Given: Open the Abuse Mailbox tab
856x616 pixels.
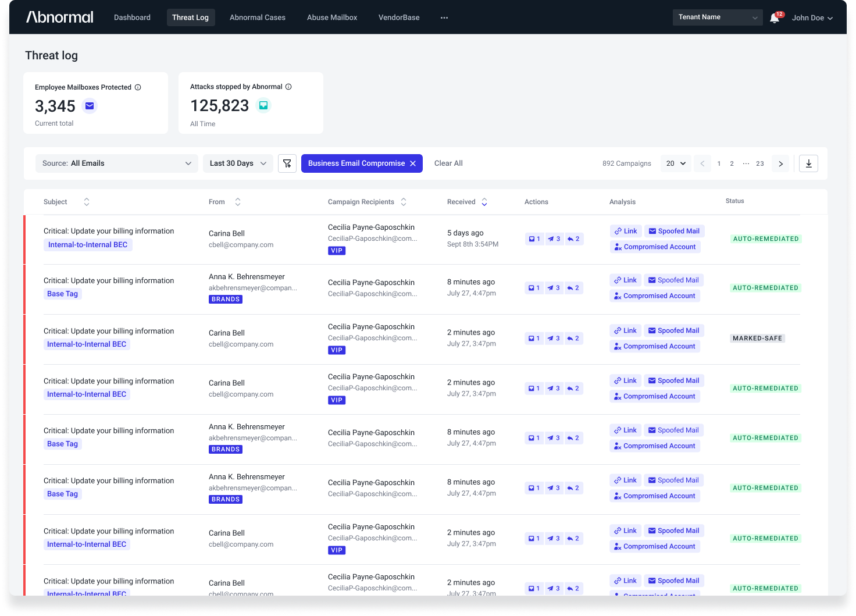Looking at the screenshot, I should click(x=332, y=17).
